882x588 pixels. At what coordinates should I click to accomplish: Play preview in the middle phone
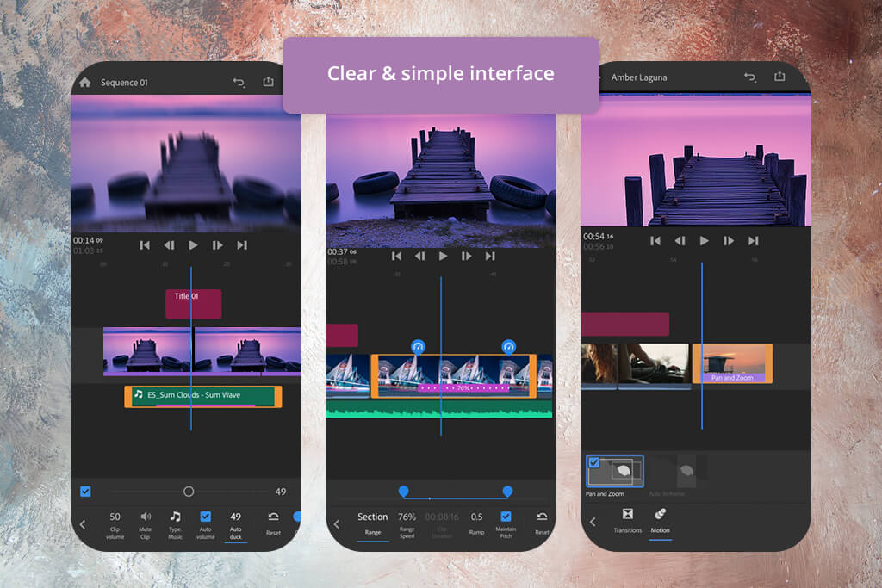[444, 257]
